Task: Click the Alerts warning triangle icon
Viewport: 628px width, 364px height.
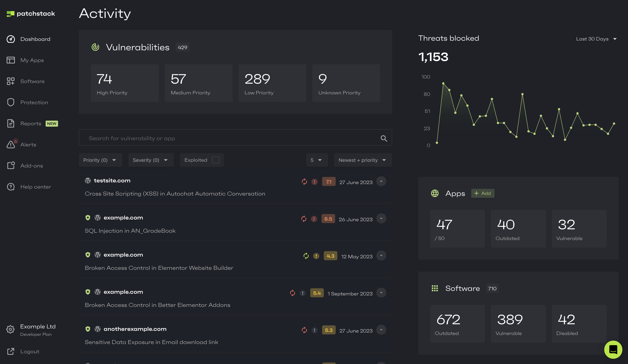Action: [11, 145]
